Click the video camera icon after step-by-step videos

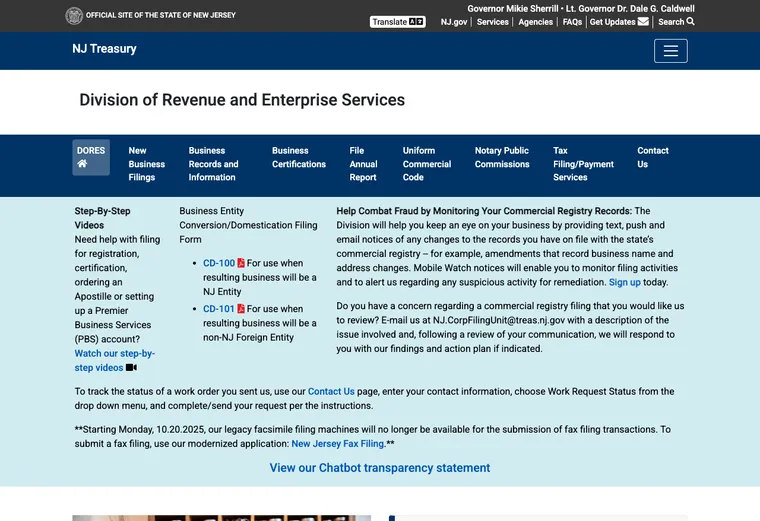pyautogui.click(x=131, y=367)
